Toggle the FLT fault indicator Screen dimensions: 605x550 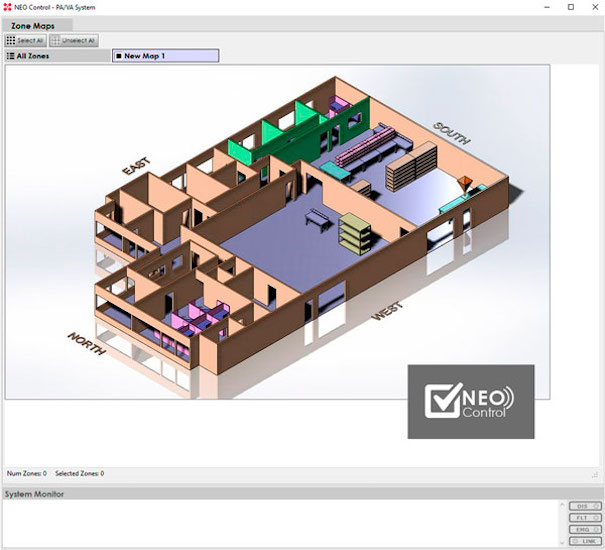tap(583, 517)
